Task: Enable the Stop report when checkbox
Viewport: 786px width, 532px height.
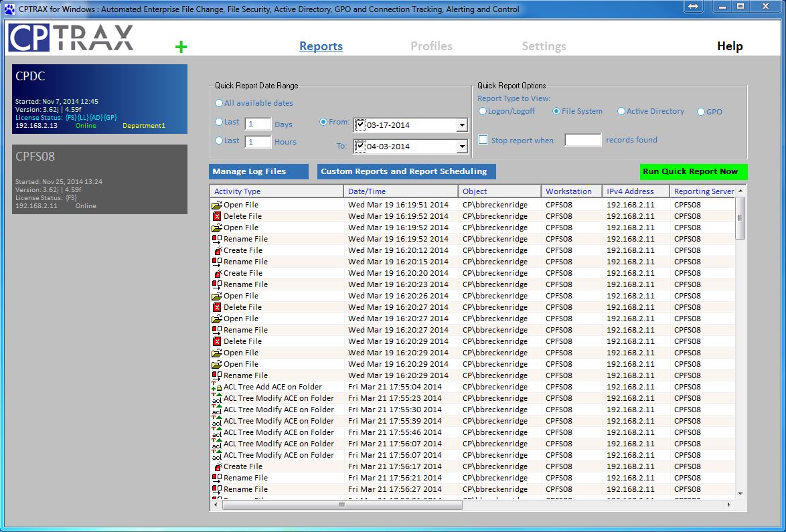Action: click(483, 140)
